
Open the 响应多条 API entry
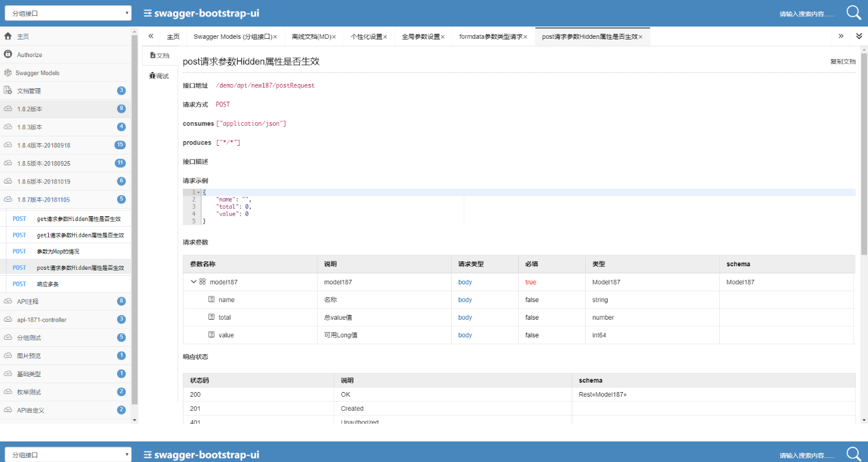[x=68, y=284]
